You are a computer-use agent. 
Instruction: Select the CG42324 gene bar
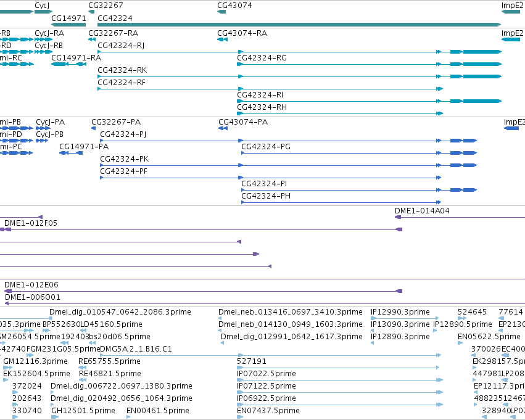pyautogui.click(x=299, y=25)
